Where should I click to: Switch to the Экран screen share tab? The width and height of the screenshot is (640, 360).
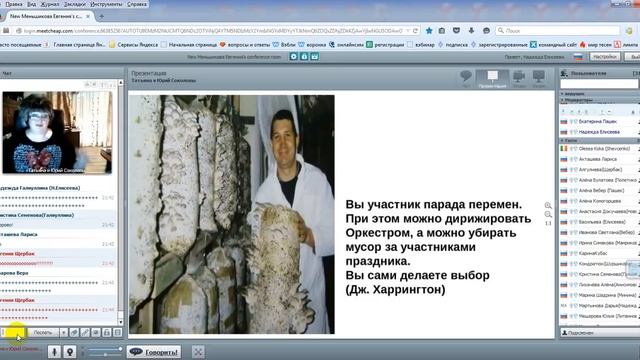point(539,79)
